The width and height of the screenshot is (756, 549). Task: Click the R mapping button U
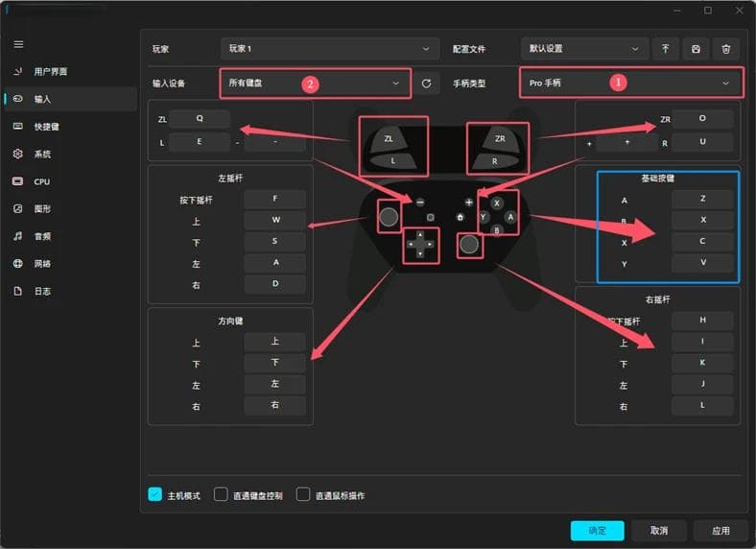(x=702, y=142)
